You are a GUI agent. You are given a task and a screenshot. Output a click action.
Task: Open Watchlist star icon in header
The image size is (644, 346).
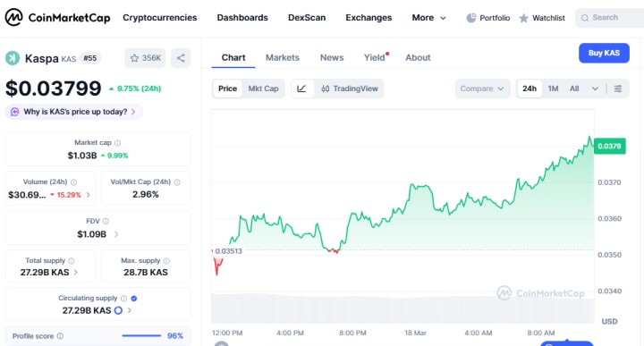coord(523,18)
